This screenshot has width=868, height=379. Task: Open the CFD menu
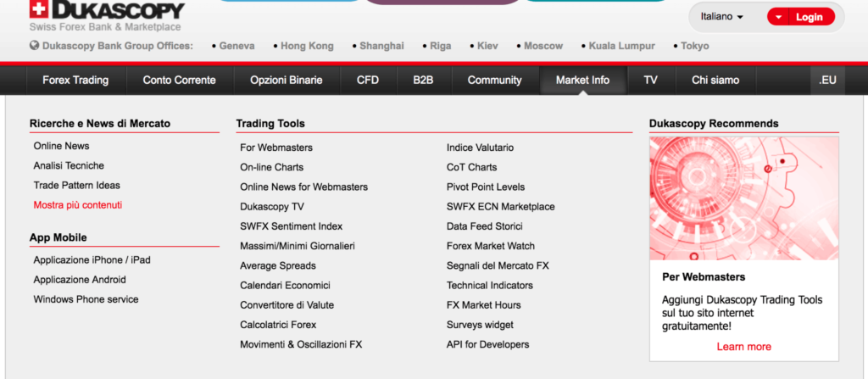368,81
